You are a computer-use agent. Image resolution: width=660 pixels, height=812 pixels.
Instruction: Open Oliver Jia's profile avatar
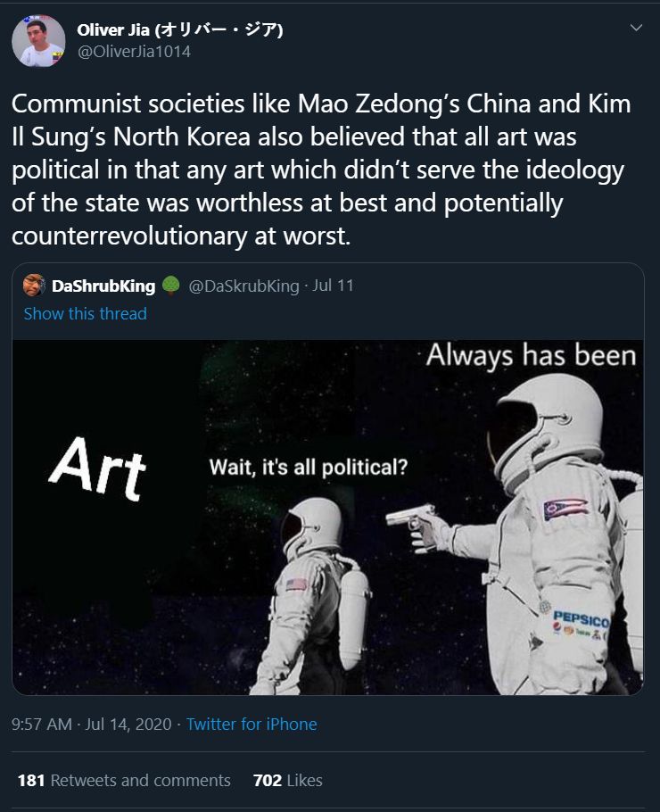38,40
